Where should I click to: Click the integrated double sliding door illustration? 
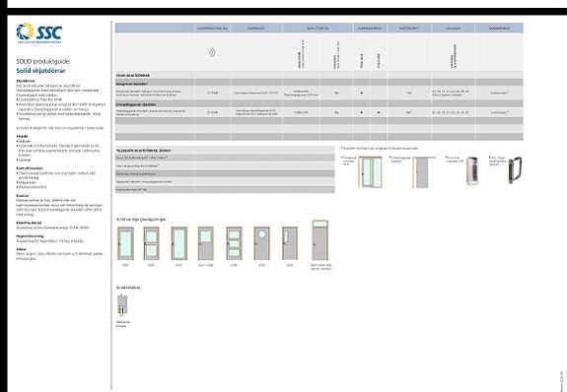pyautogui.click(x=370, y=172)
